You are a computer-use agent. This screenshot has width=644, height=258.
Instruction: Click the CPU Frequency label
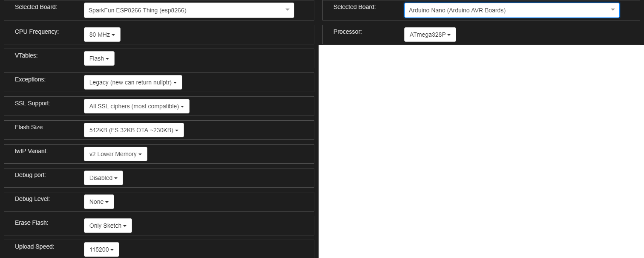(x=37, y=32)
